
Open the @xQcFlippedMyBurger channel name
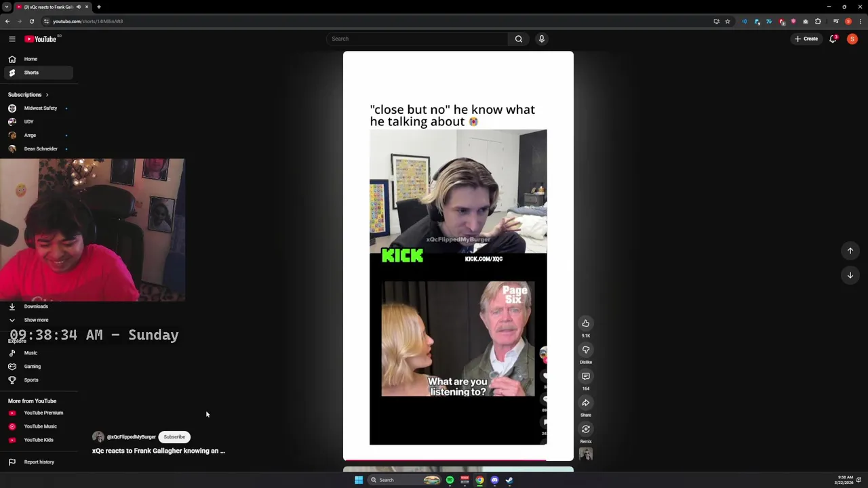[x=131, y=437]
